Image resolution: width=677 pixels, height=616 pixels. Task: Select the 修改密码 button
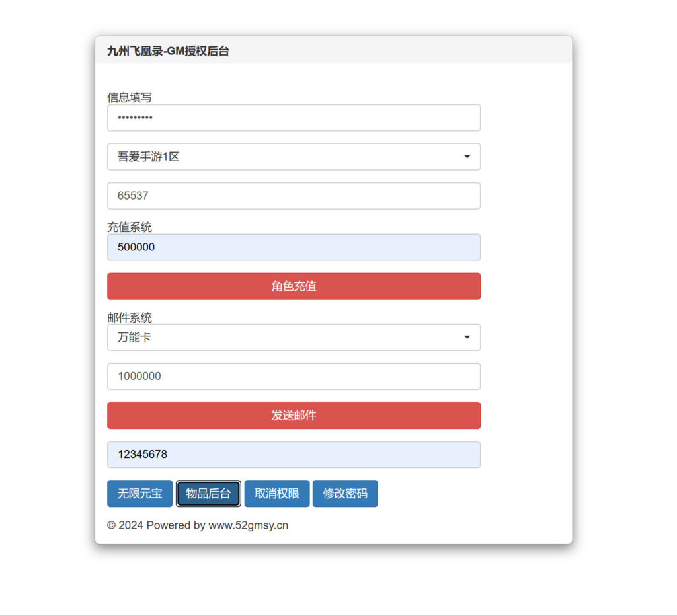tap(345, 494)
